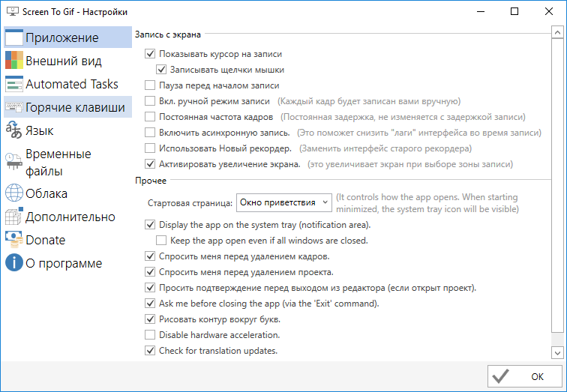The image size is (567, 392).
Task: Select Дополнительно tab label
Action: pyautogui.click(x=70, y=217)
